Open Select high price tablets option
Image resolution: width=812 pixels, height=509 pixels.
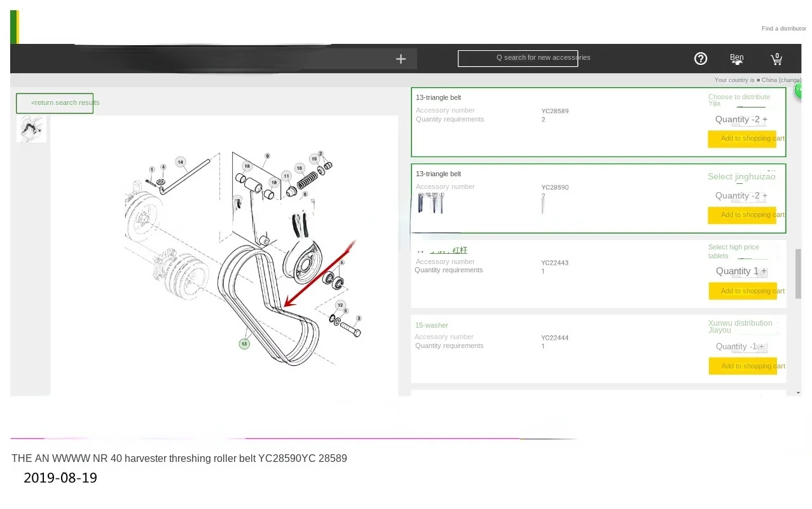[734, 251]
